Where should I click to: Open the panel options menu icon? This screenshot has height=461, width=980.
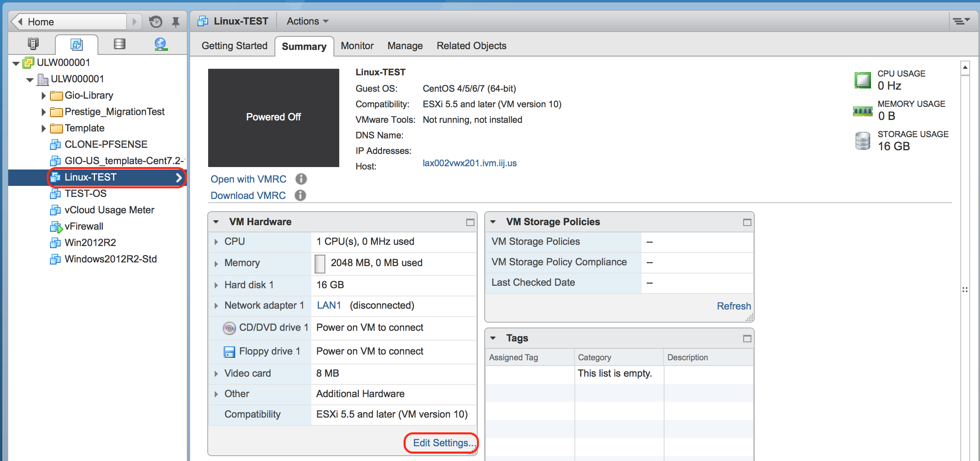click(x=961, y=21)
